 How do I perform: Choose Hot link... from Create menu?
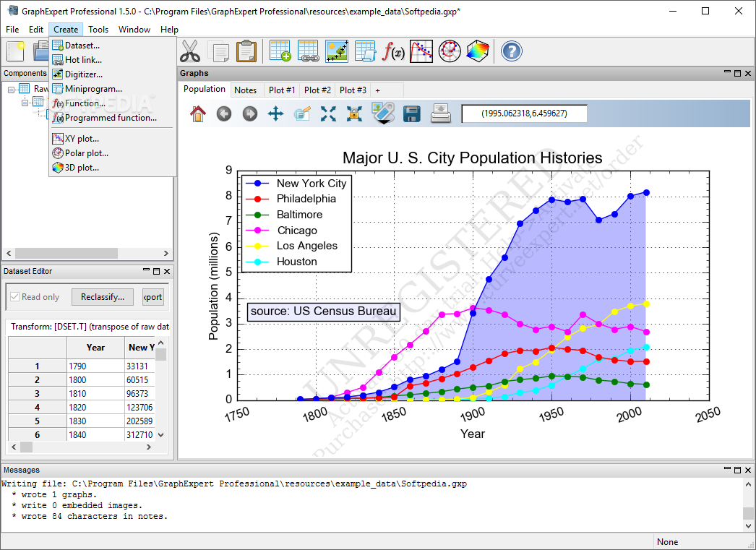(x=112, y=60)
